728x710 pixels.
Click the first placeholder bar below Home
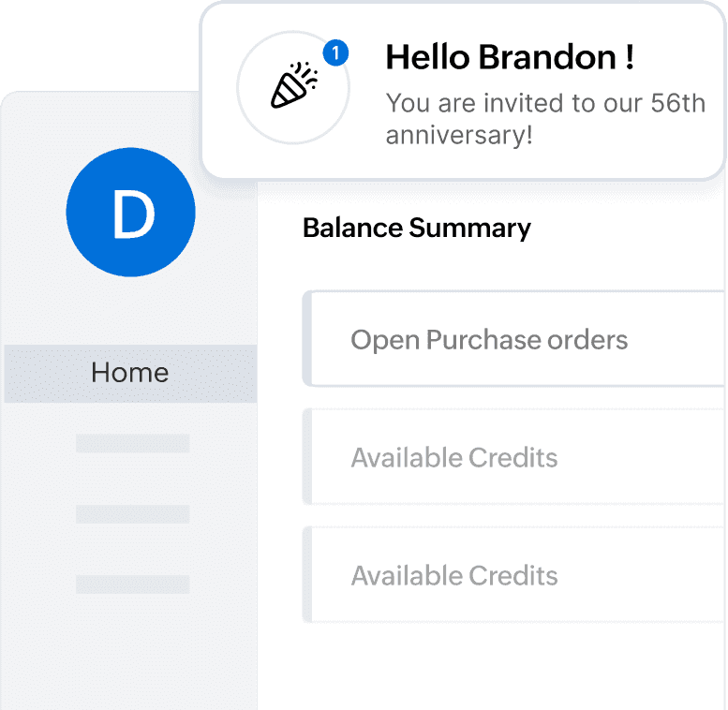click(132, 443)
